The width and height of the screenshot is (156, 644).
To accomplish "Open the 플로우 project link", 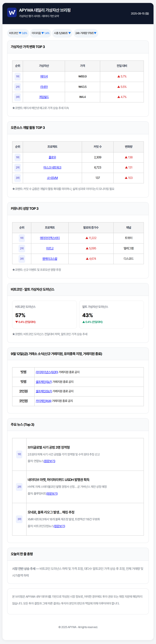I will [52, 157].
